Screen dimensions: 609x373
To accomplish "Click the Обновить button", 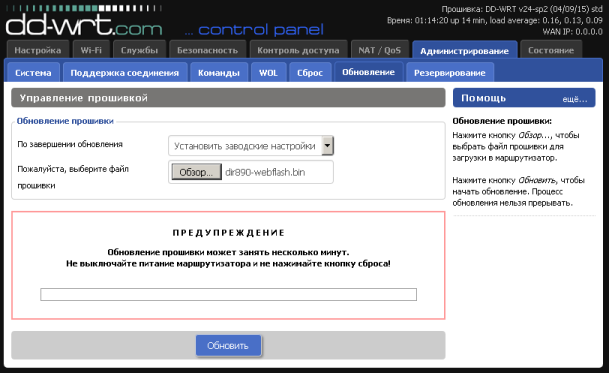I will pyautogui.click(x=228, y=345).
